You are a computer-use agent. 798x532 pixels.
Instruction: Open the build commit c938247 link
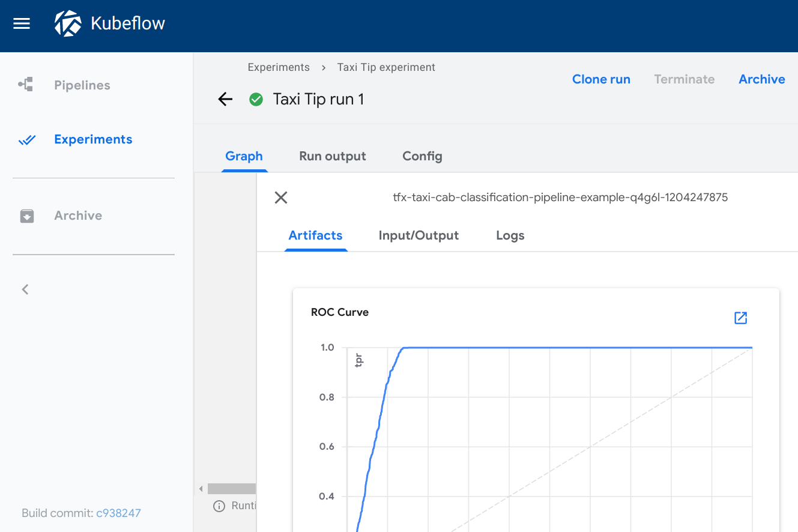click(x=118, y=513)
